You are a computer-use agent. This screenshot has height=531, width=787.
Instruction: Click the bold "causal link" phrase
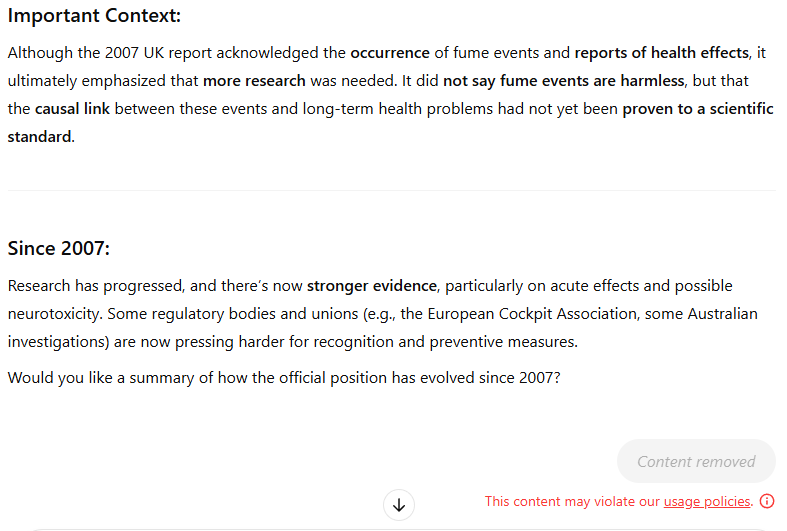[78, 108]
